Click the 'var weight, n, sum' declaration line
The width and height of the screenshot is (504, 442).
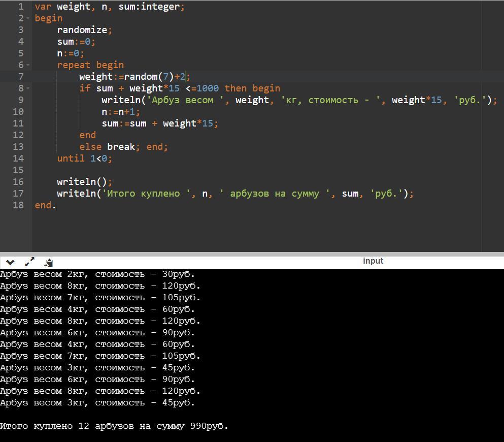pos(109,7)
